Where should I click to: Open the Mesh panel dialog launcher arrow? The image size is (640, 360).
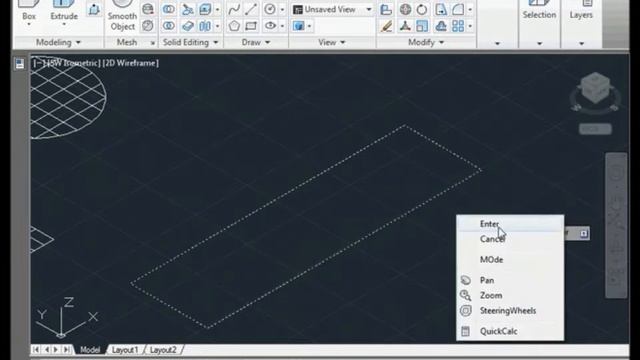(153, 42)
